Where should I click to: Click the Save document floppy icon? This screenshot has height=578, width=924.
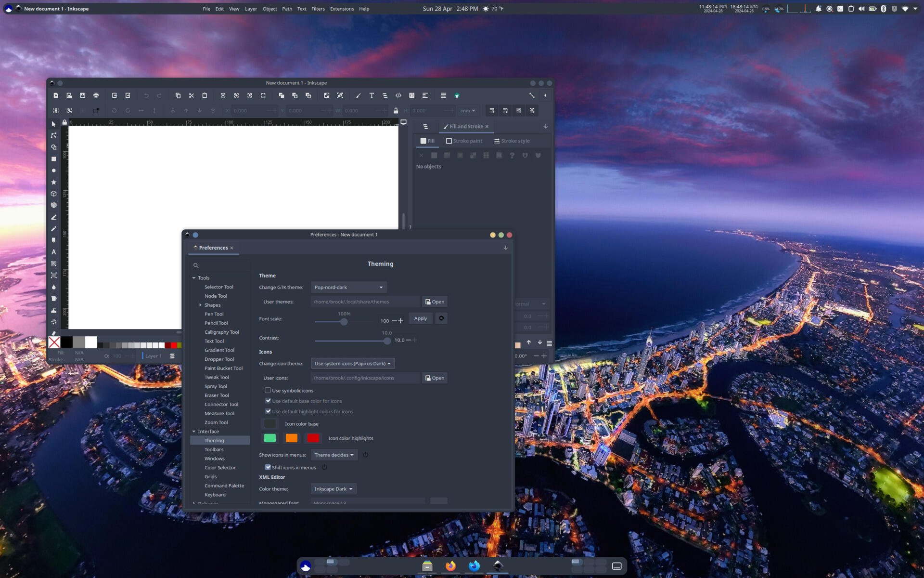[x=82, y=95]
